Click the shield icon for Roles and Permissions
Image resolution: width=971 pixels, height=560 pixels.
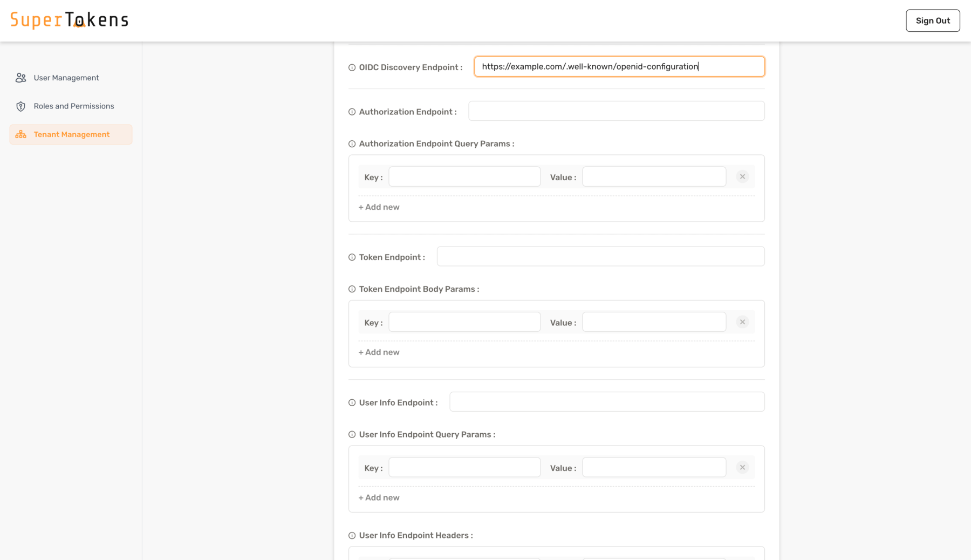point(20,106)
